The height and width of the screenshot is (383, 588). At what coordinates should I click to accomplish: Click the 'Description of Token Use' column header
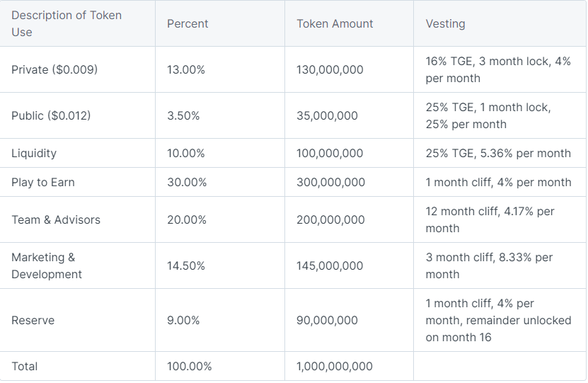click(x=67, y=23)
